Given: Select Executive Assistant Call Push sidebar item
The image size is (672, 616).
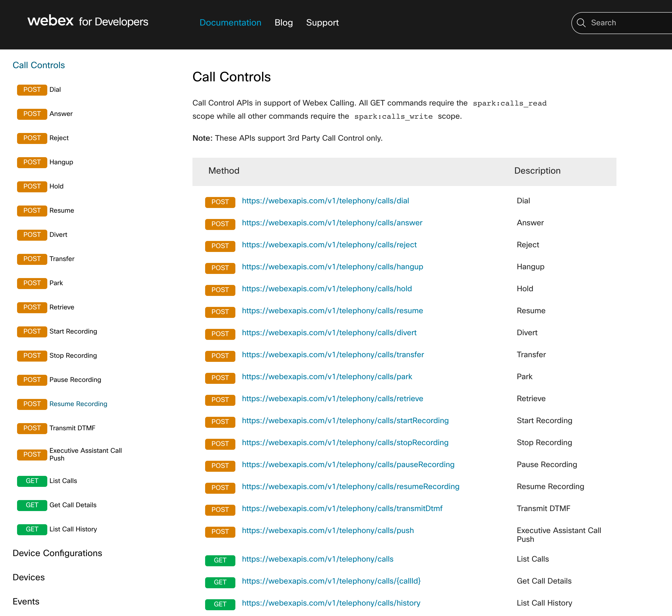Looking at the screenshot, I should 86,454.
